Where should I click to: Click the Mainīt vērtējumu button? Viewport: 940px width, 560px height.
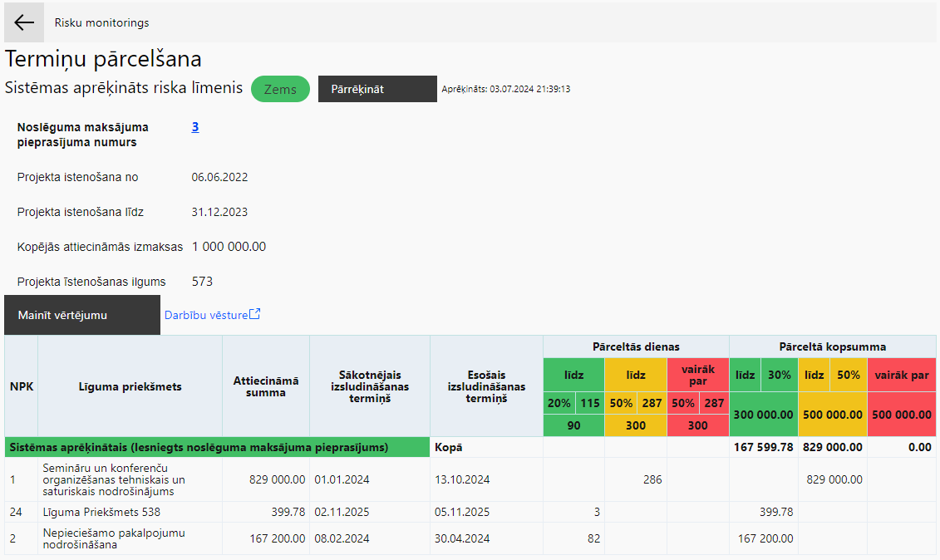(x=82, y=315)
